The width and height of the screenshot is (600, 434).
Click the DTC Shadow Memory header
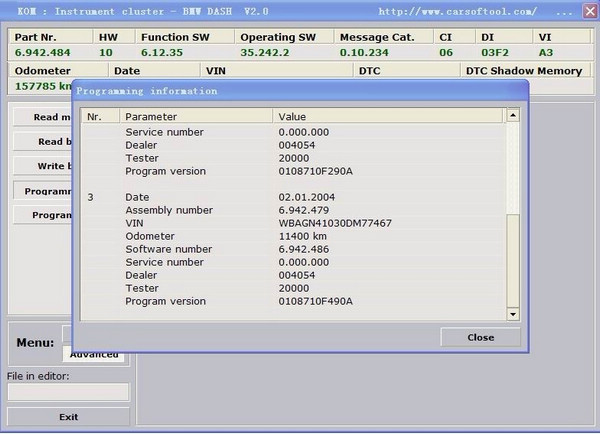click(x=524, y=71)
